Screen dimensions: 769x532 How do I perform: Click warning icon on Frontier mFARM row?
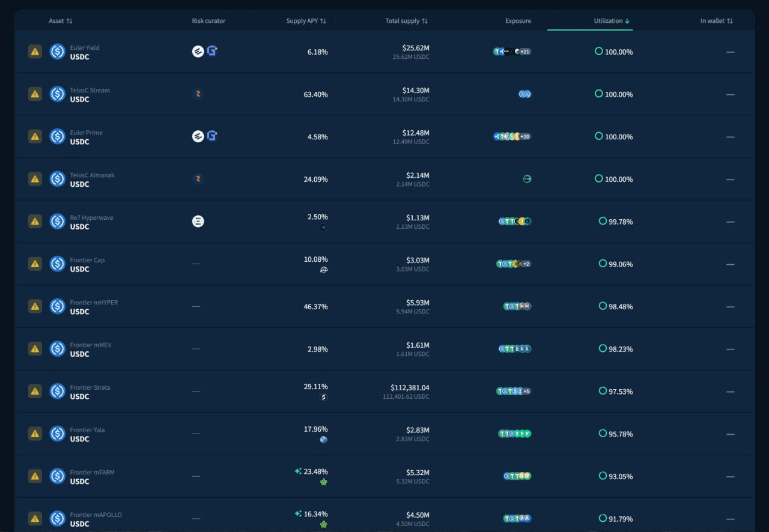35,476
